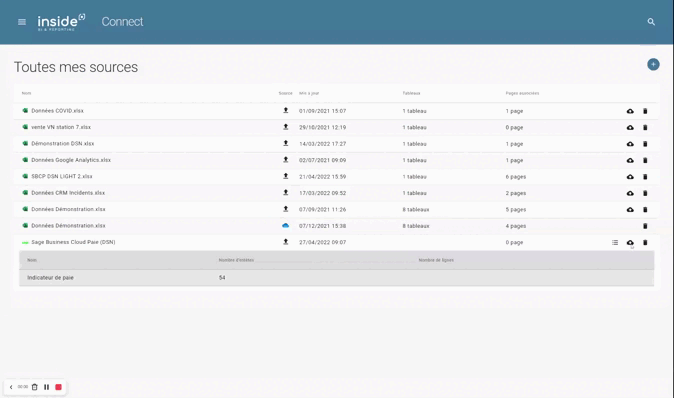
Task: Discard recording with trash icon in recorder bar
Action: tap(34, 387)
